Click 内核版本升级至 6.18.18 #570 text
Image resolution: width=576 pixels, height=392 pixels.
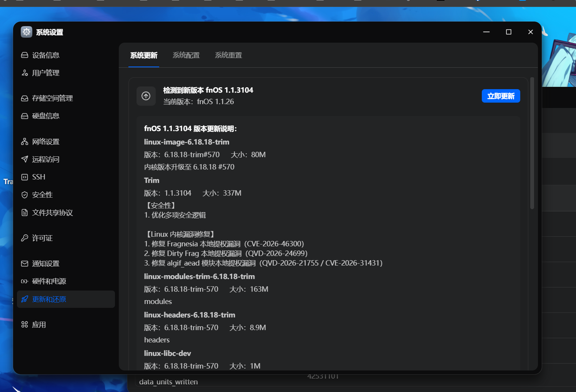(189, 167)
